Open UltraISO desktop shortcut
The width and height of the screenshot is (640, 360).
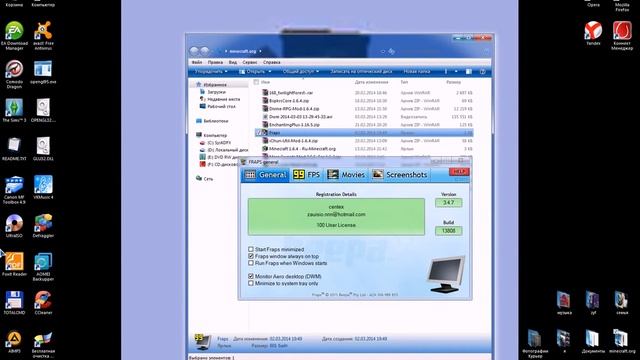click(14, 226)
